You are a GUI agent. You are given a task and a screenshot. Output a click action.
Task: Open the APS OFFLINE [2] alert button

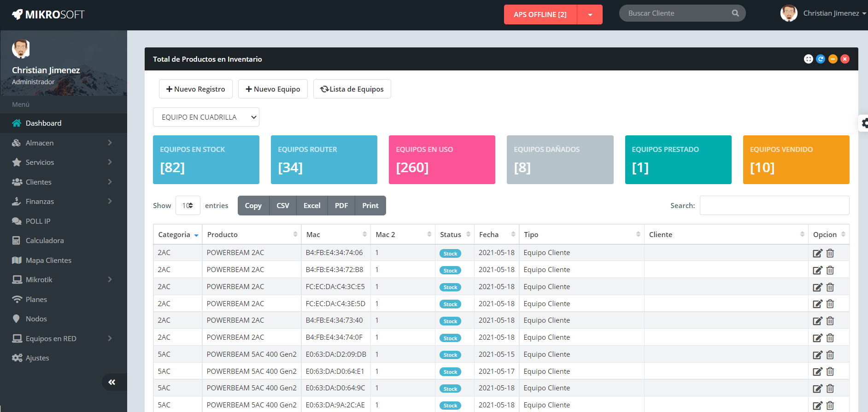pyautogui.click(x=540, y=15)
